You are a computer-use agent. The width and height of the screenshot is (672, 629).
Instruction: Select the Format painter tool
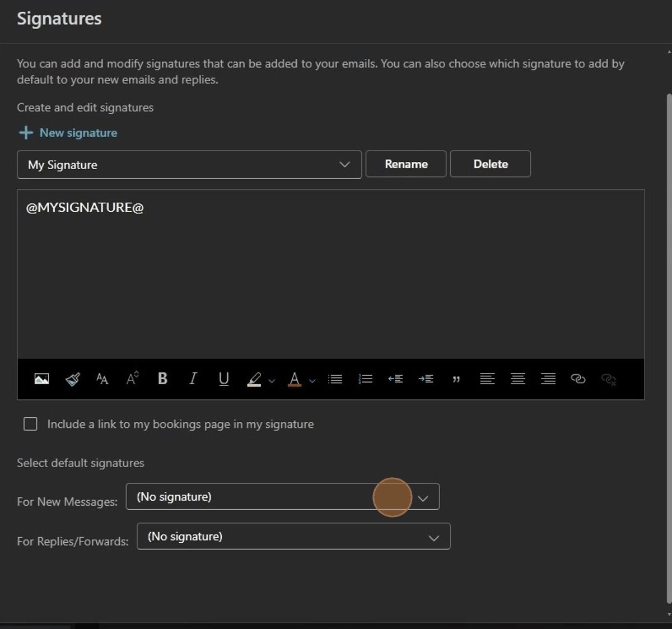click(x=72, y=379)
